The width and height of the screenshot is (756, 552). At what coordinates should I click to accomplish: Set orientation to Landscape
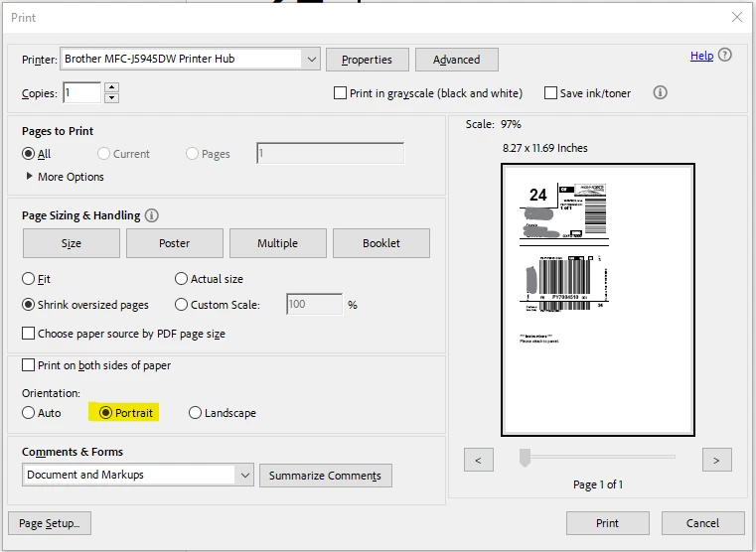tap(195, 413)
